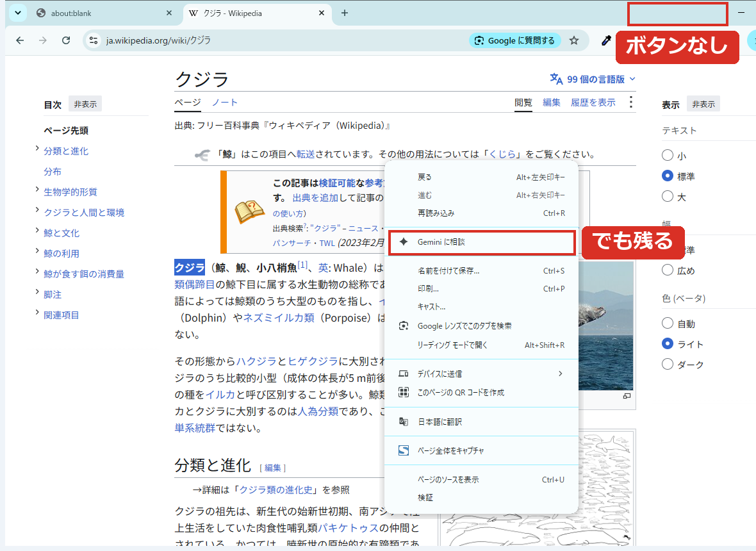Choose キャスト in context menu
Screen dimensions: 756x551
pyautogui.click(x=481, y=307)
